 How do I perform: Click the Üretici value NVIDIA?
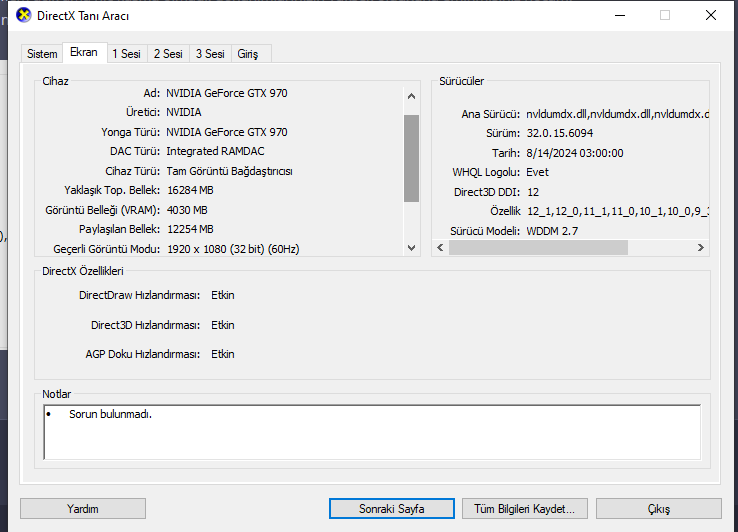[184, 113]
